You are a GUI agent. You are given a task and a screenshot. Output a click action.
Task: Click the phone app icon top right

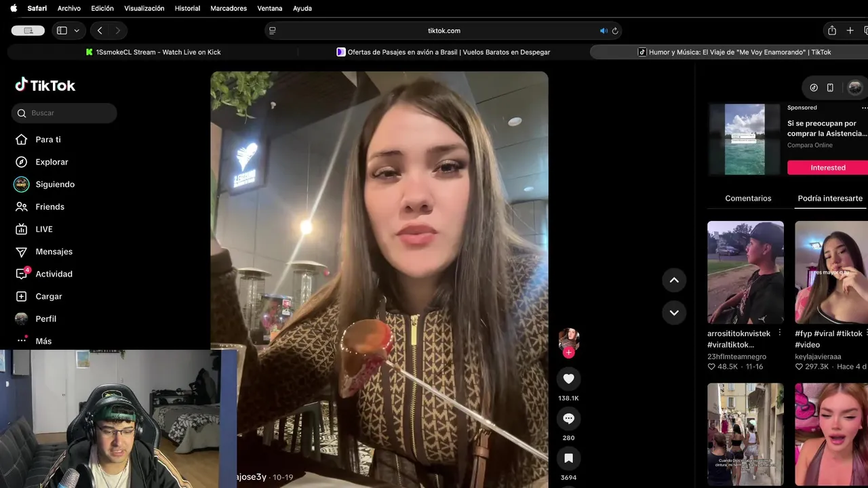(x=830, y=87)
